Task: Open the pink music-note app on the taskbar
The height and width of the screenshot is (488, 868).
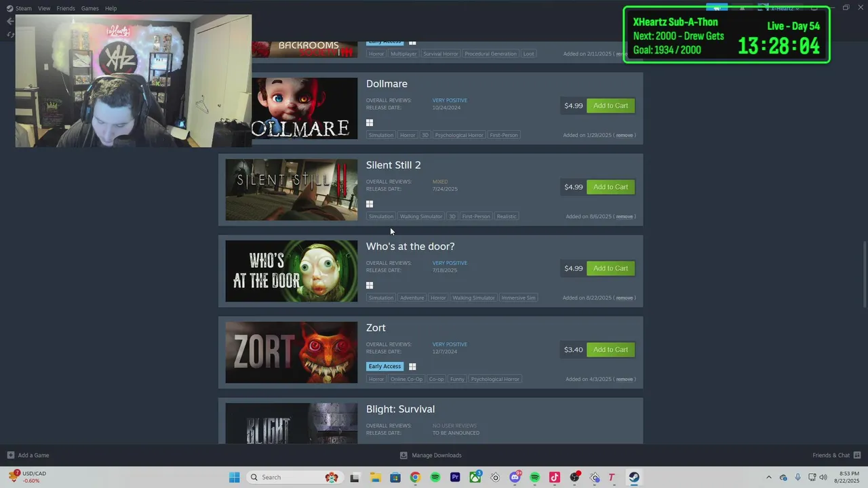Action: coord(555,477)
